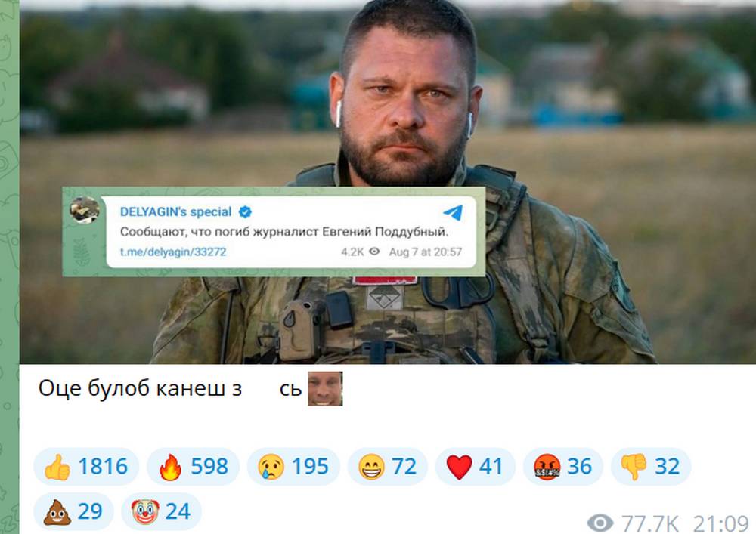Open the DELYAGIN's special channel name
The image size is (756, 534).
click(175, 212)
